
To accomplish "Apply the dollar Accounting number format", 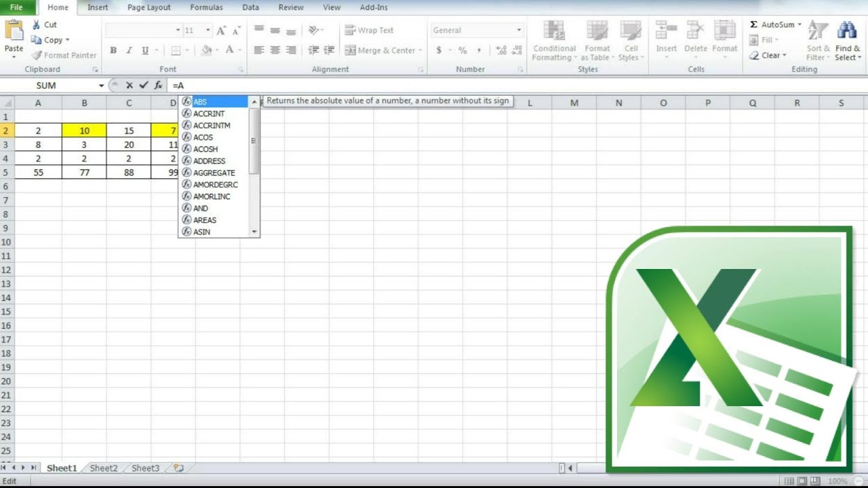I will (x=439, y=50).
